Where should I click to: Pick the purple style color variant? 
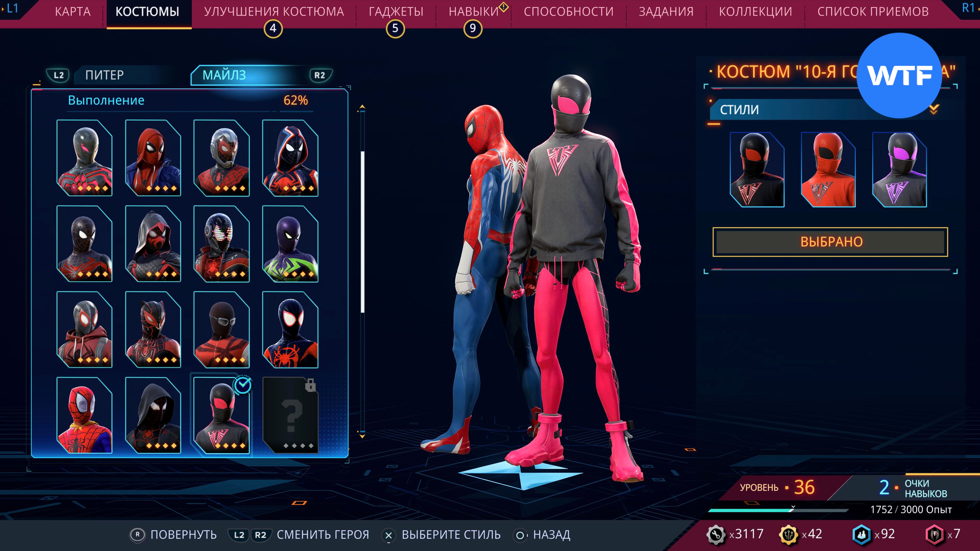899,170
